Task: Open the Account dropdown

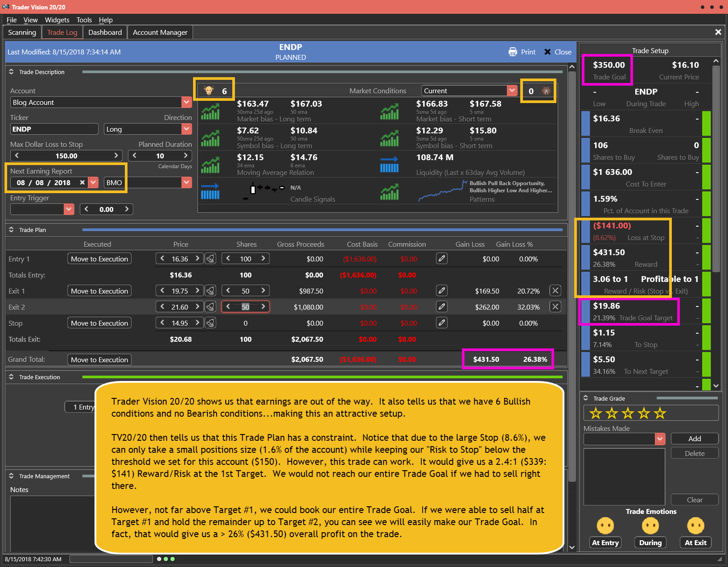Action: (187, 102)
